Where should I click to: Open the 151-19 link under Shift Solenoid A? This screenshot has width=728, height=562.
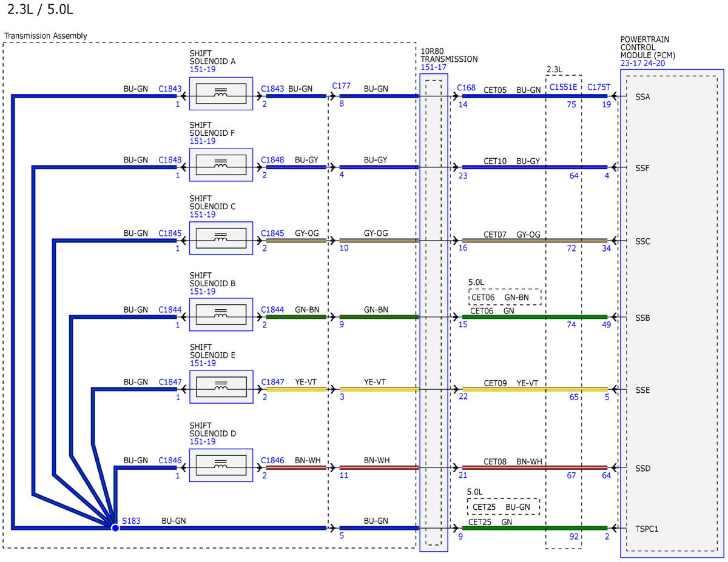[x=203, y=70]
